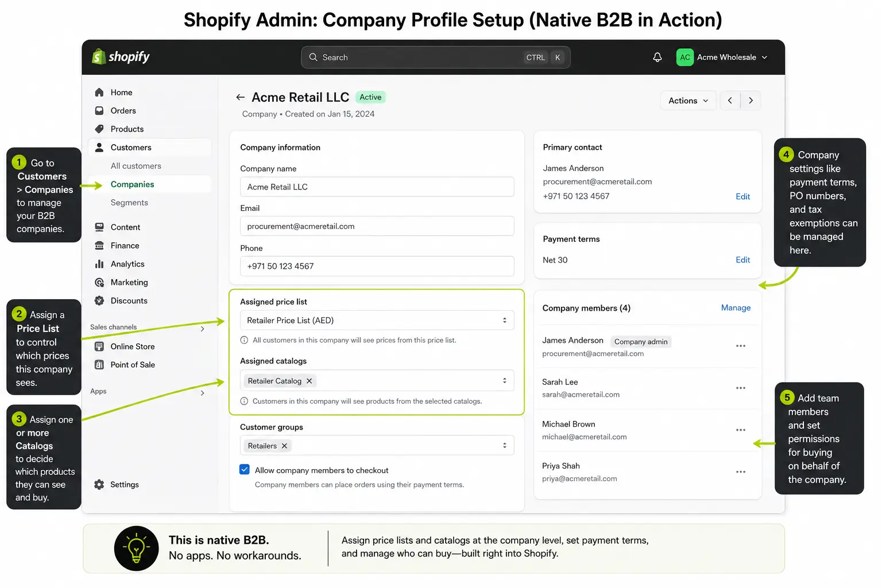882x588 pixels.
Task: Click the Email input field
Action: point(377,226)
